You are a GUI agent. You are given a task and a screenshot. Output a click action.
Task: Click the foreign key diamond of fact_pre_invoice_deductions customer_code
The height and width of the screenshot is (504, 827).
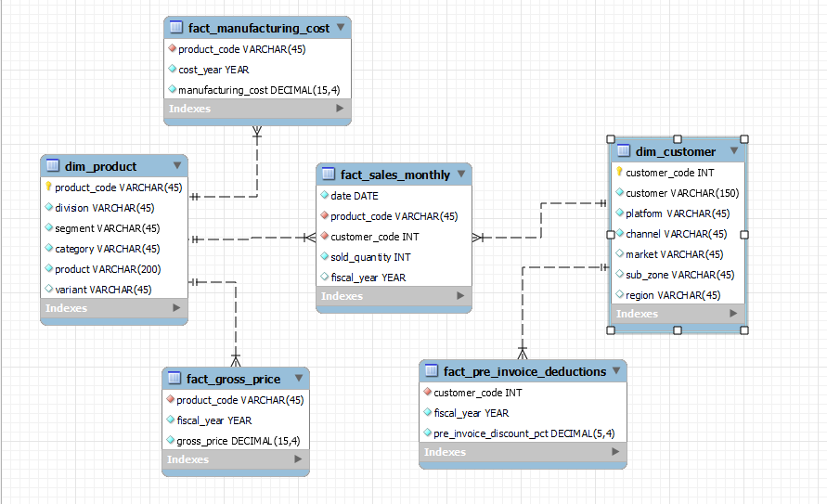428,393
